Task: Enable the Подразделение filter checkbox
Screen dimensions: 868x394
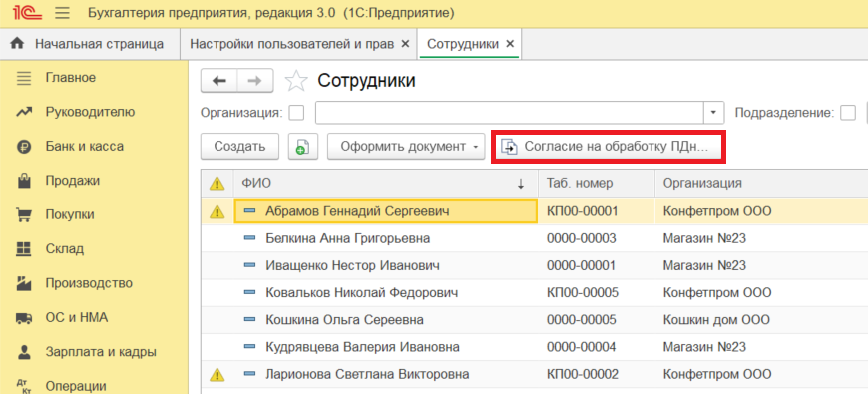Action: tap(847, 113)
